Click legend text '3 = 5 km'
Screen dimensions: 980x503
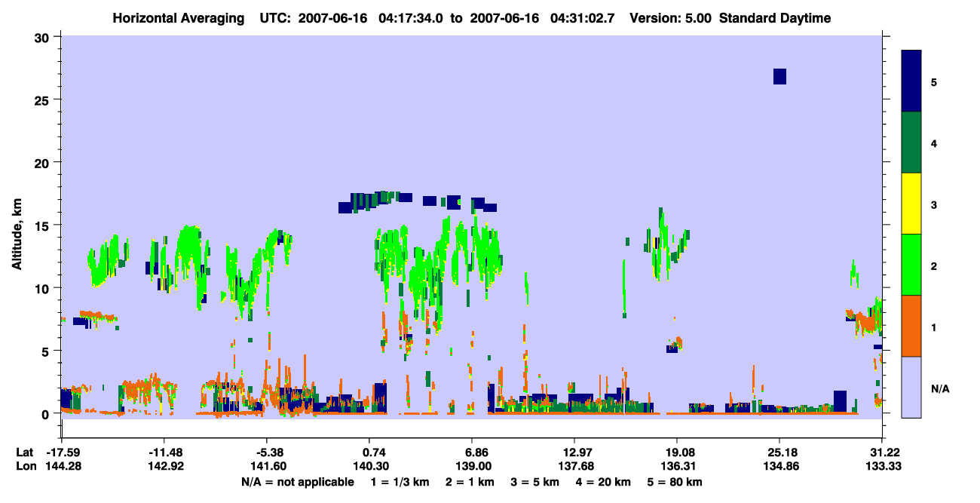[535, 481]
